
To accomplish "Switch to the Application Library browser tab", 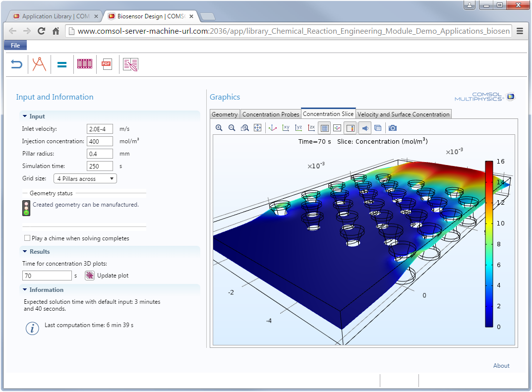I will click(56, 16).
